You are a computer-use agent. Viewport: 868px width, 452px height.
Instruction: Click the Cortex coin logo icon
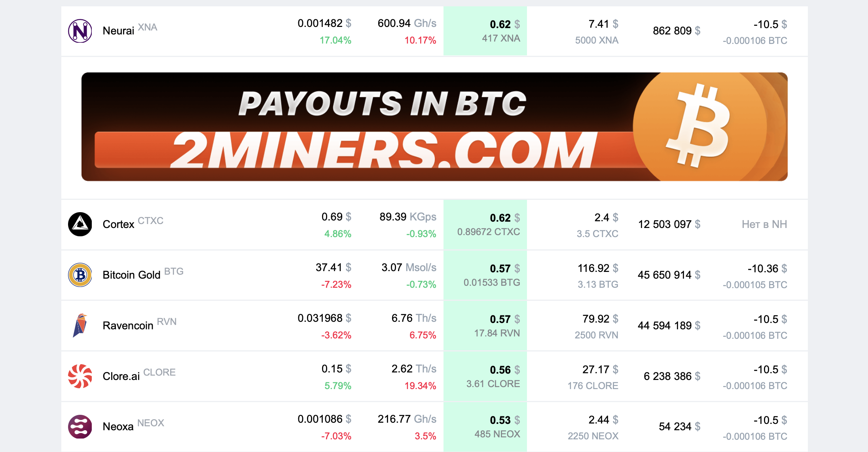click(x=80, y=224)
